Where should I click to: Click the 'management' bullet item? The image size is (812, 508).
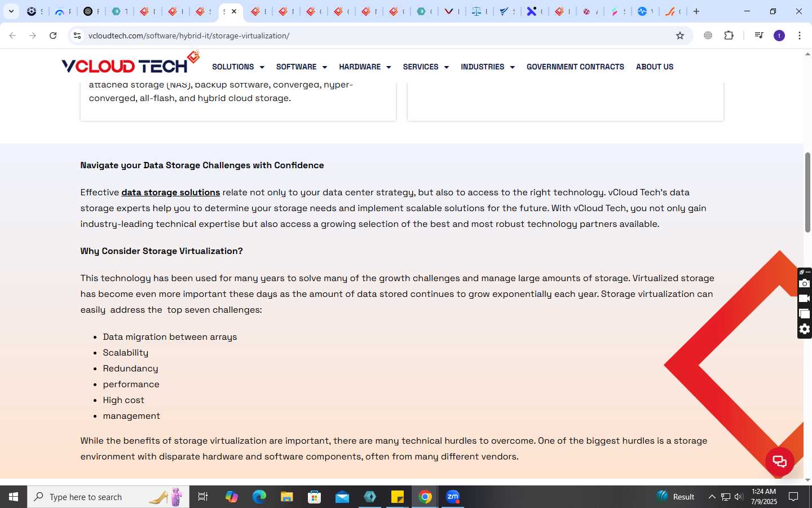[131, 416]
